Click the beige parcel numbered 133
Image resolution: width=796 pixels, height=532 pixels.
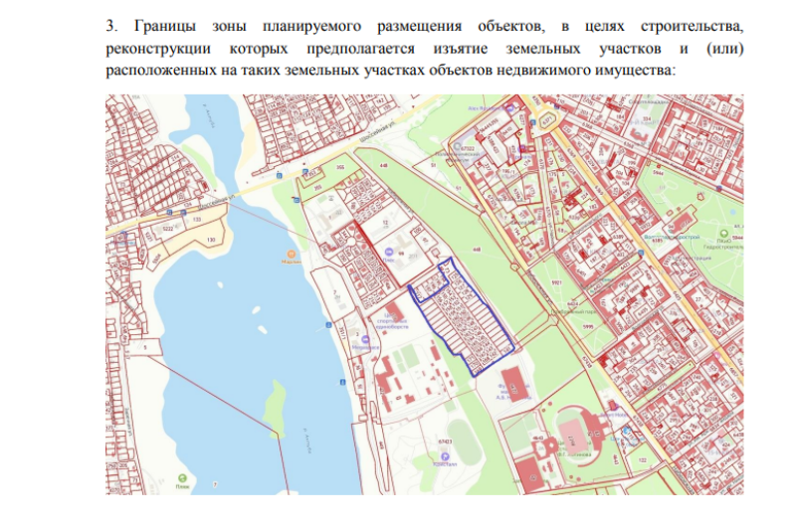(197, 219)
